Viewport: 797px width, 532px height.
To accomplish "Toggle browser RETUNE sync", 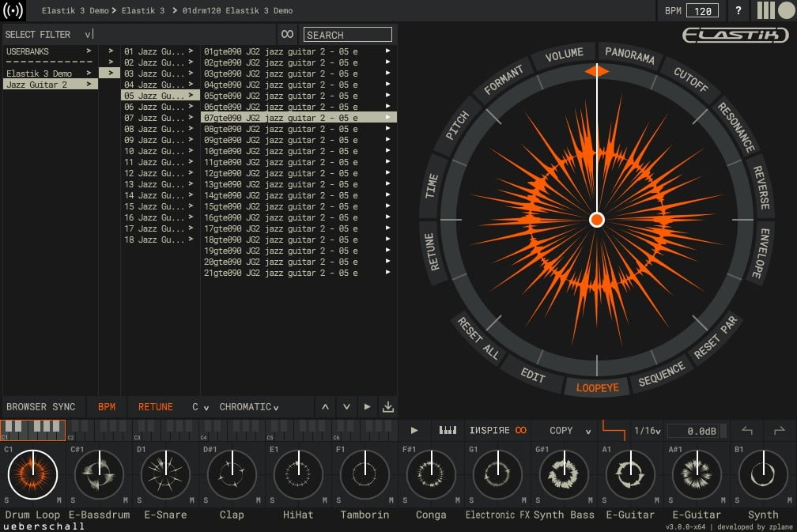I will click(156, 406).
